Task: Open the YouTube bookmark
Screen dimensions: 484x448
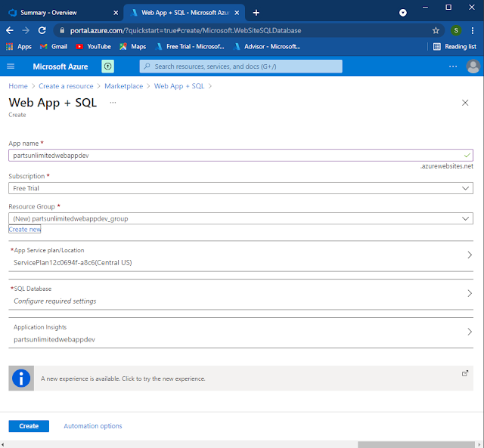Action: (x=93, y=47)
